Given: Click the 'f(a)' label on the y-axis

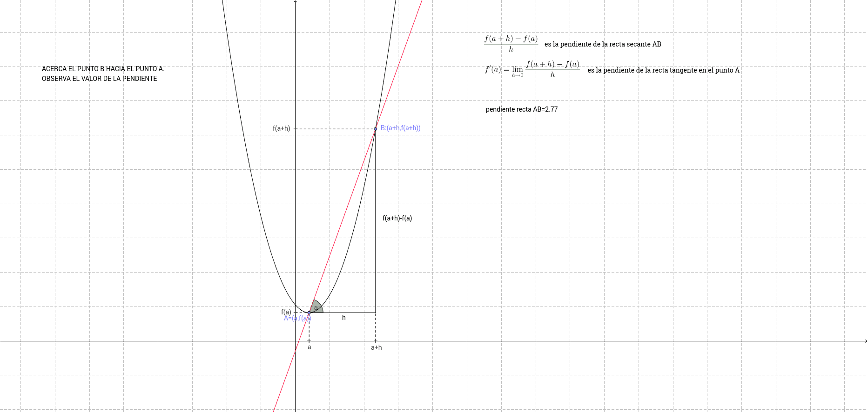Looking at the screenshot, I should (286, 312).
